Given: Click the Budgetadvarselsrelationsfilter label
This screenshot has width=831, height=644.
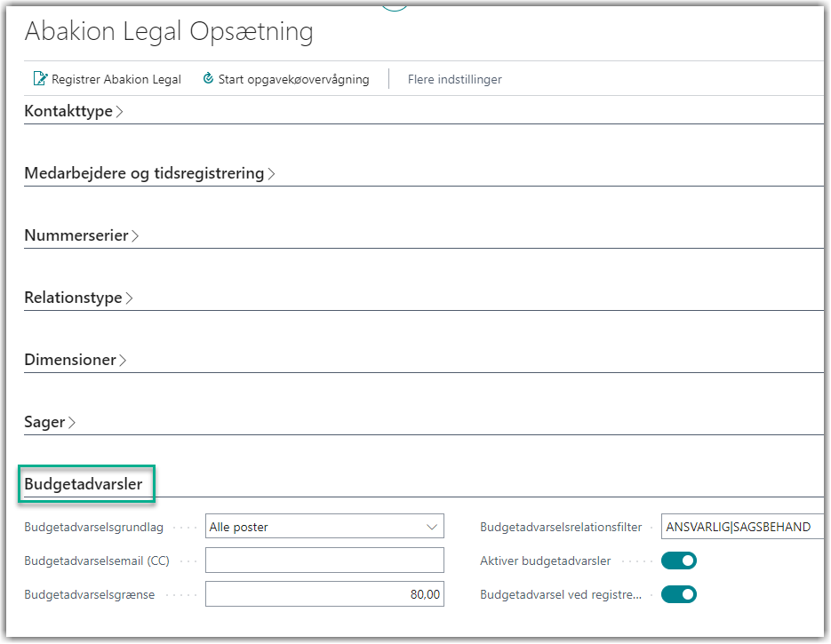Looking at the screenshot, I should 561,527.
